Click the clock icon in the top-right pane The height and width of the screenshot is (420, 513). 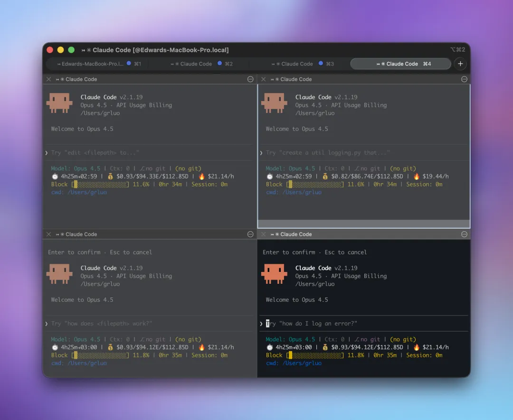click(270, 177)
